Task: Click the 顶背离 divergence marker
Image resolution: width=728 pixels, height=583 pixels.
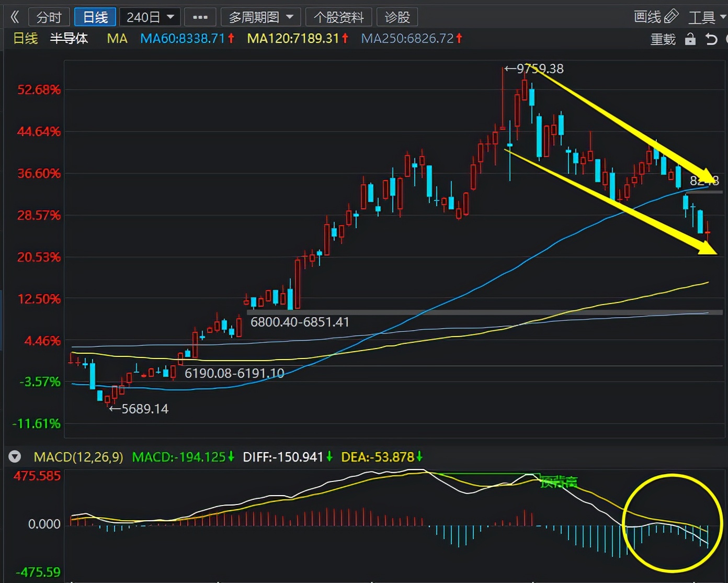Action: tap(559, 482)
